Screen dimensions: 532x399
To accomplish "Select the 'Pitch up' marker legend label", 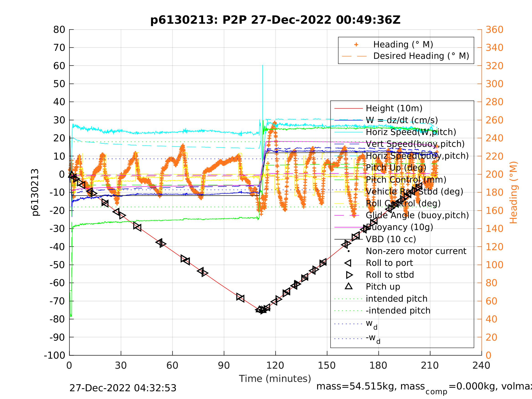I will pyautogui.click(x=383, y=287).
